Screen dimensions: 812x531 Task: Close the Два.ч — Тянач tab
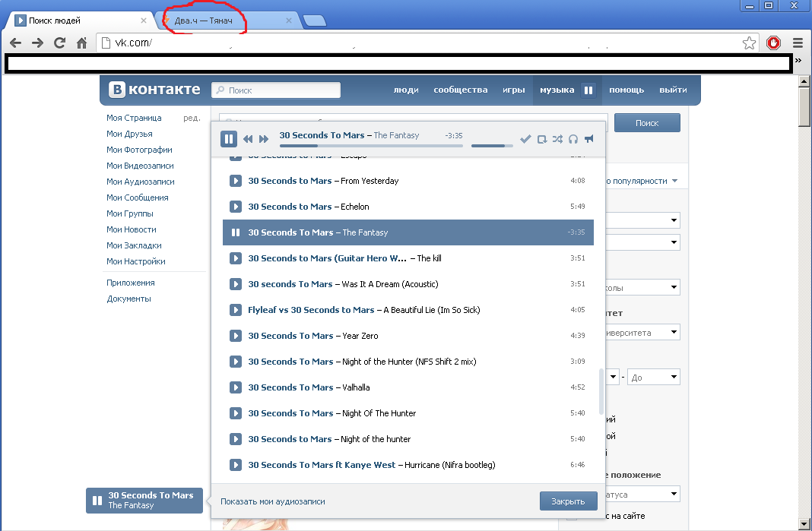[288, 21]
